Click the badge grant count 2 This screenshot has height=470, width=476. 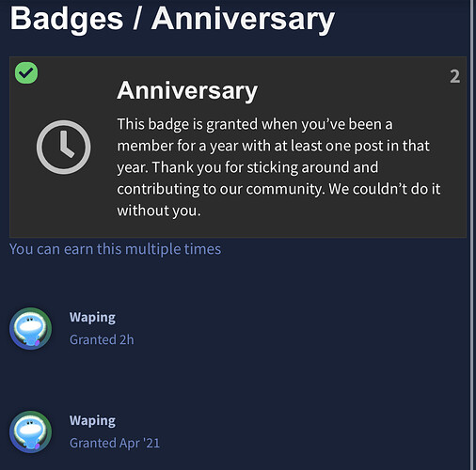pos(455,76)
